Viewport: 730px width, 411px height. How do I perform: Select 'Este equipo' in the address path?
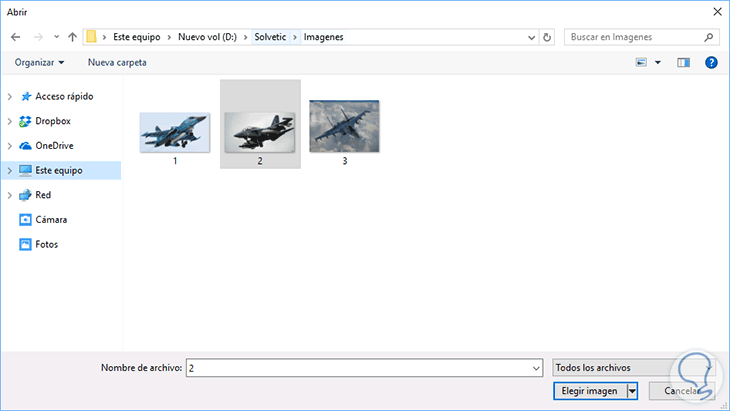coord(136,37)
